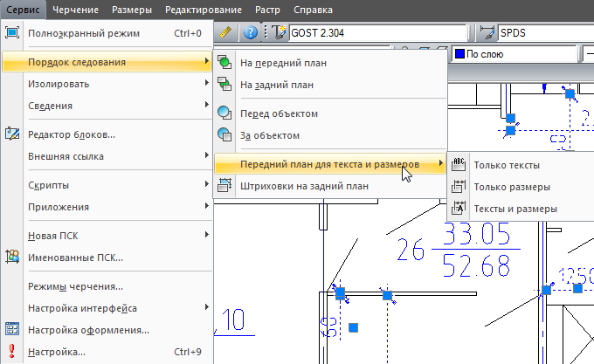Click the Тексты и размеры icon
Image resolution: width=594 pixels, height=364 pixels.
[459, 208]
